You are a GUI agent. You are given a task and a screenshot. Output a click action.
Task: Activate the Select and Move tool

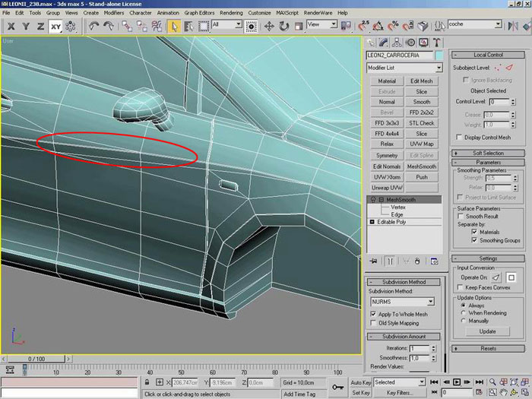pyautogui.click(x=270, y=26)
